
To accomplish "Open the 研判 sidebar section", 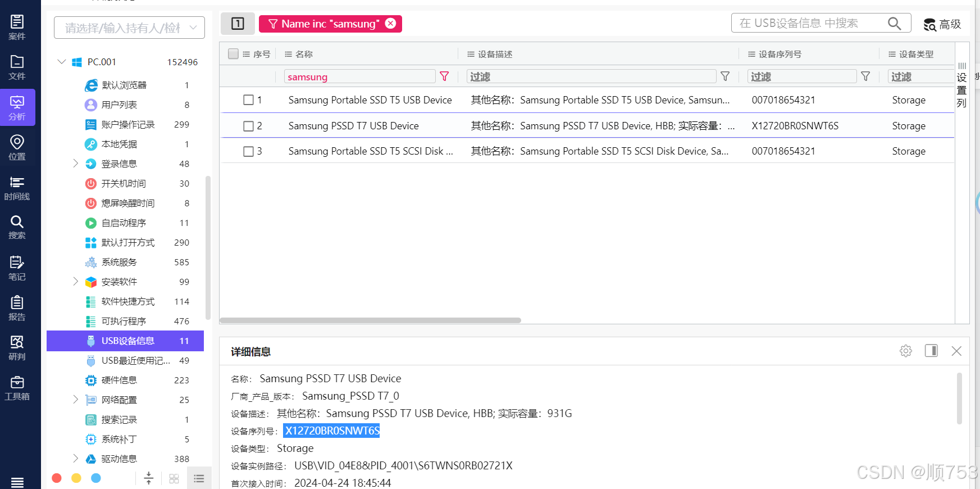I will coord(17,348).
